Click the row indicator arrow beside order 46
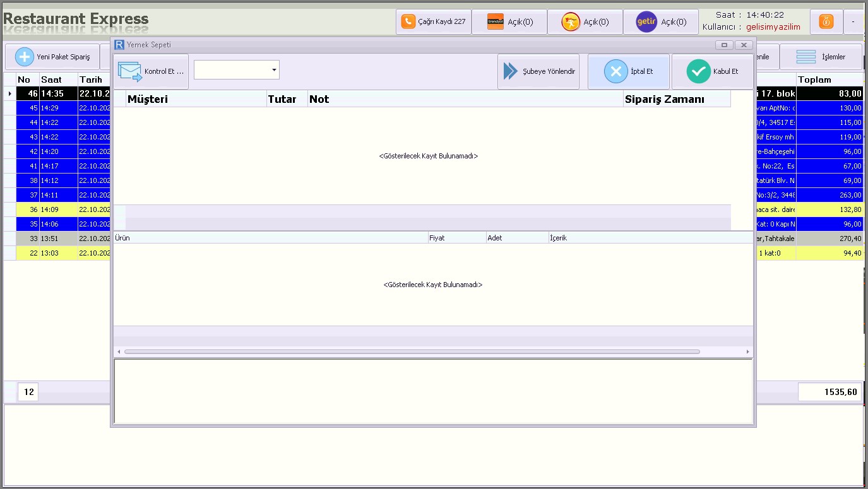Screen dimensions: 868x489 click(x=9, y=93)
